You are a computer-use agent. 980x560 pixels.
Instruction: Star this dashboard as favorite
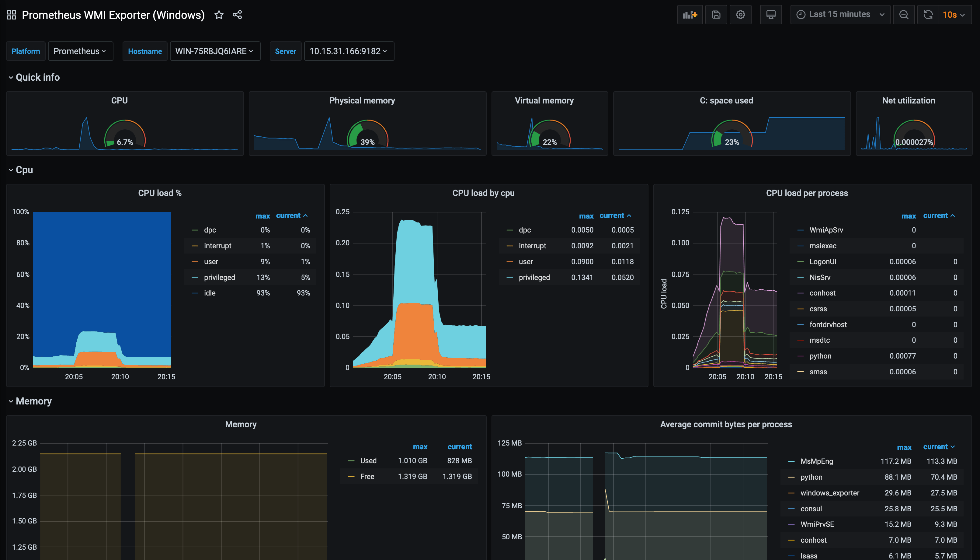(x=219, y=15)
